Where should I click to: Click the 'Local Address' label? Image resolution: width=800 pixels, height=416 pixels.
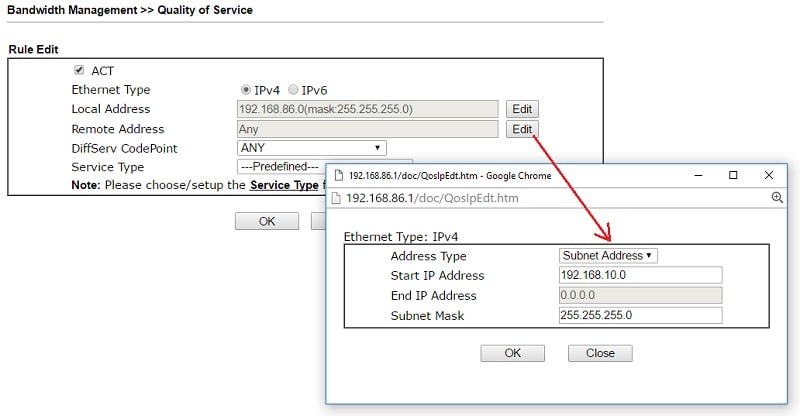coord(111,109)
